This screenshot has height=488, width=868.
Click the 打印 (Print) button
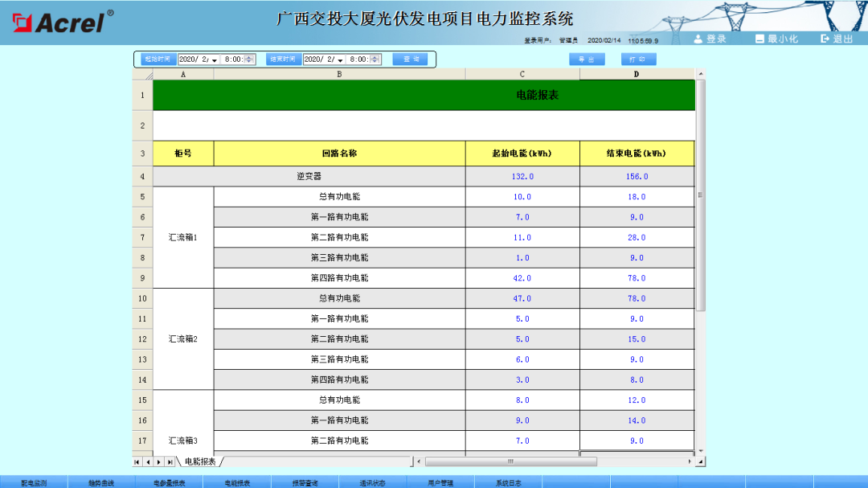pos(639,59)
